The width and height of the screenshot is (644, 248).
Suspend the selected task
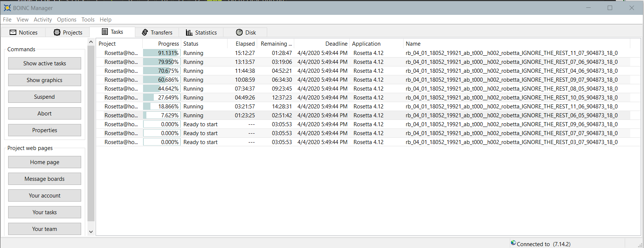coord(44,97)
